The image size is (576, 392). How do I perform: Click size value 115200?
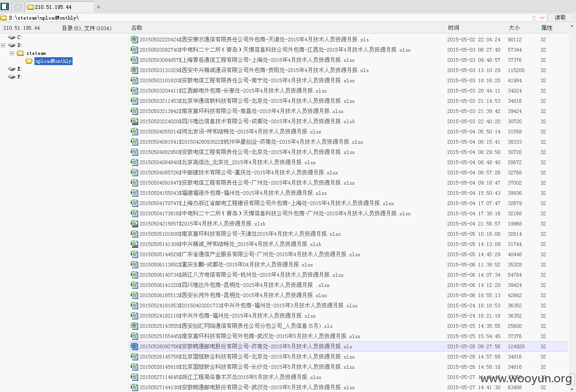pyautogui.click(x=516, y=70)
